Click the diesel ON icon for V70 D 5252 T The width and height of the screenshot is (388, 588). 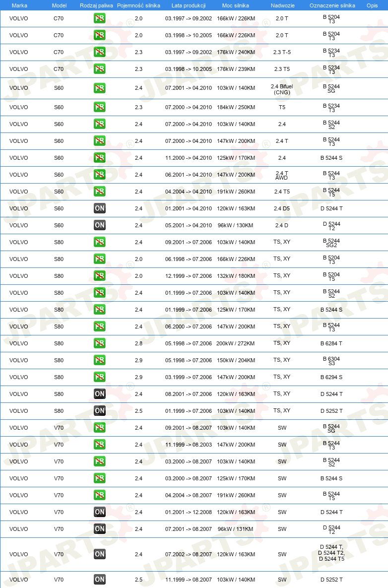99,580
